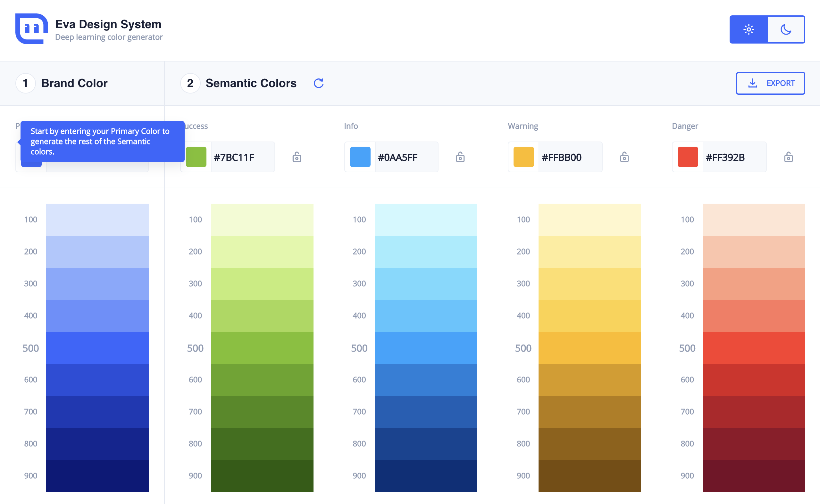Click the Info color swatch #0AA5FF

point(359,157)
